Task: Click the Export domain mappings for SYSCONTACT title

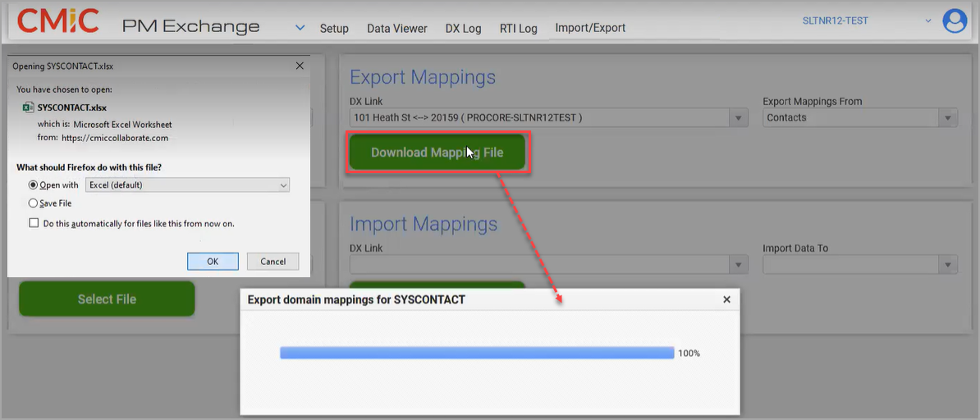Action: [x=356, y=299]
